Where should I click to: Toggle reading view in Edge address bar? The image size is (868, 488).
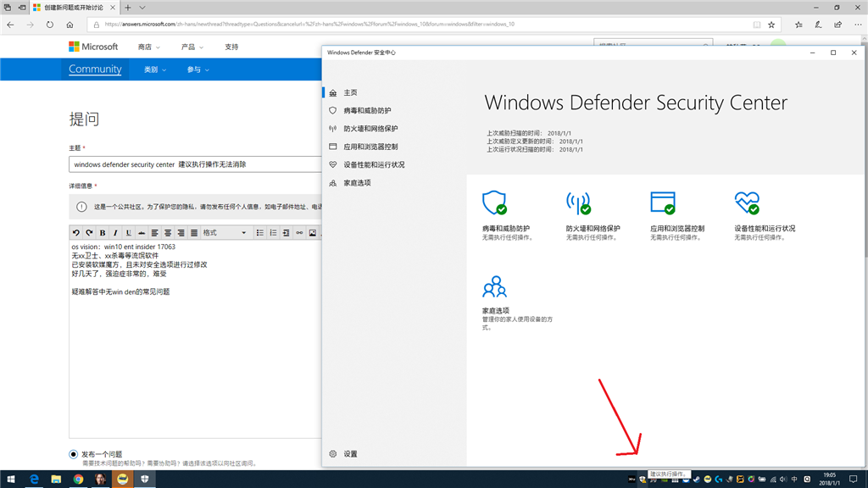point(757,25)
